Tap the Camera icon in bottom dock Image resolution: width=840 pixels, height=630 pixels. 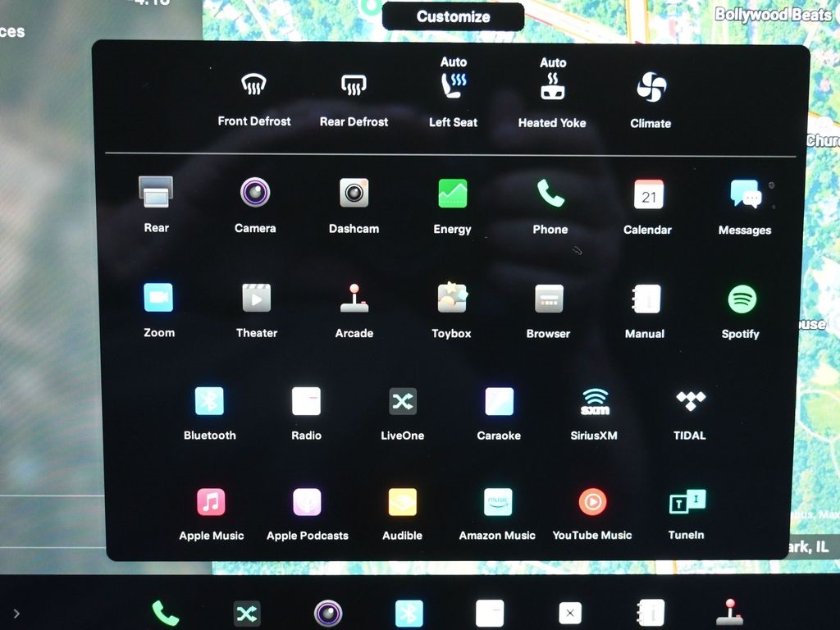click(328, 614)
